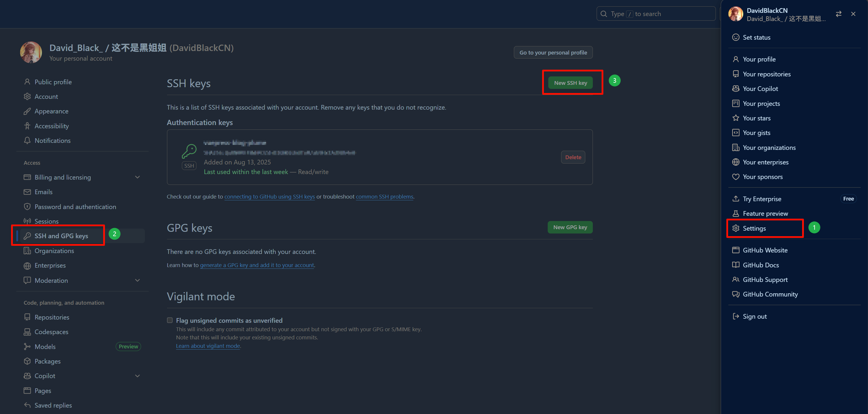
Task: Open Password and authentication settings
Action: [75, 207]
